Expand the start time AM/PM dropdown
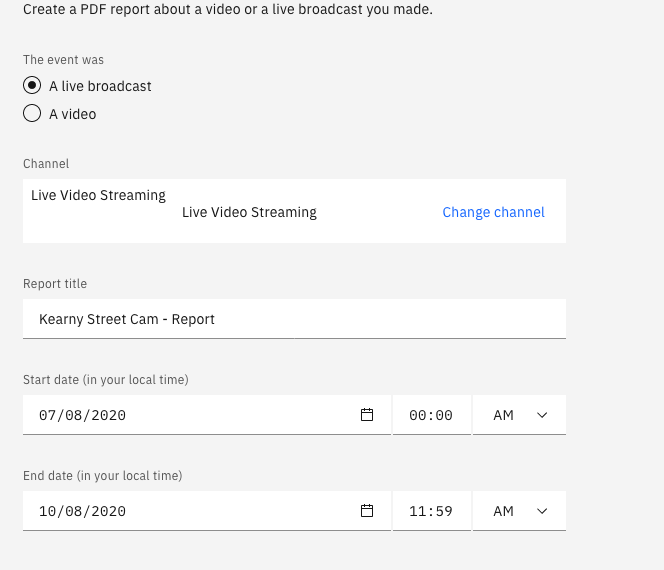 519,415
